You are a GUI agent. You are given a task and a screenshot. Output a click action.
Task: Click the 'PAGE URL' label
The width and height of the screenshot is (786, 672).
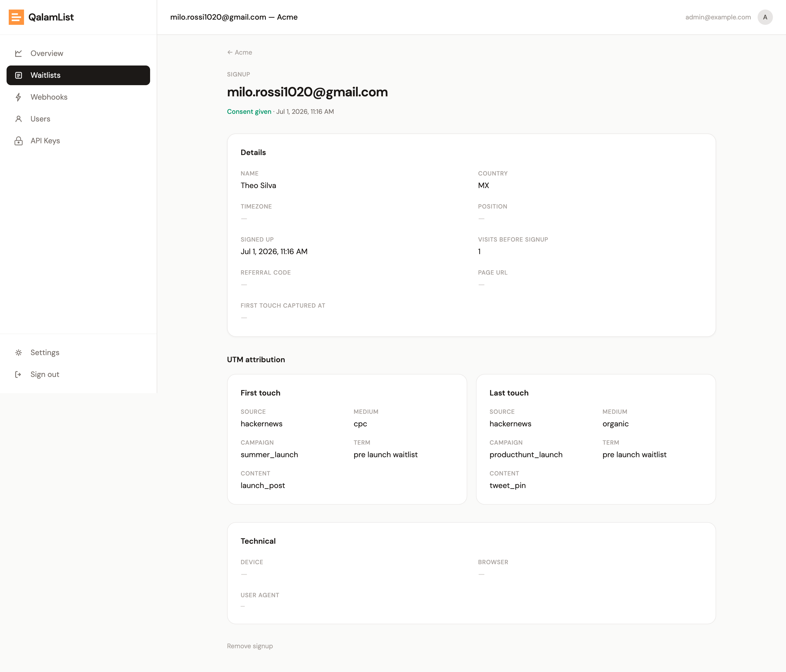(493, 273)
